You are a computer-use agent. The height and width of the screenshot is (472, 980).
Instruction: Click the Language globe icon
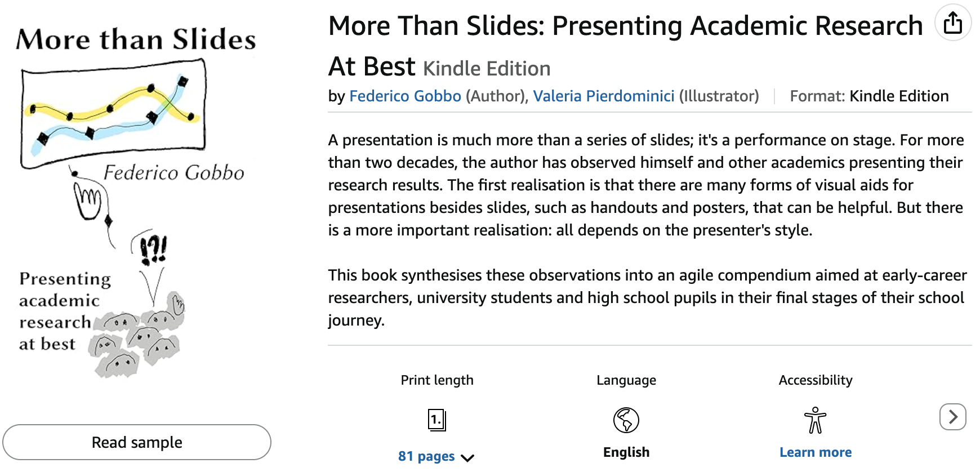[x=626, y=420]
